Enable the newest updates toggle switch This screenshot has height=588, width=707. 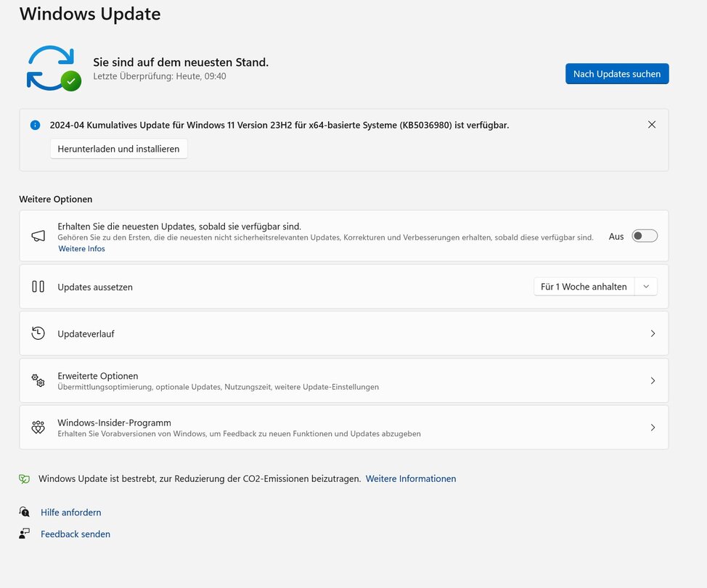pyautogui.click(x=644, y=236)
